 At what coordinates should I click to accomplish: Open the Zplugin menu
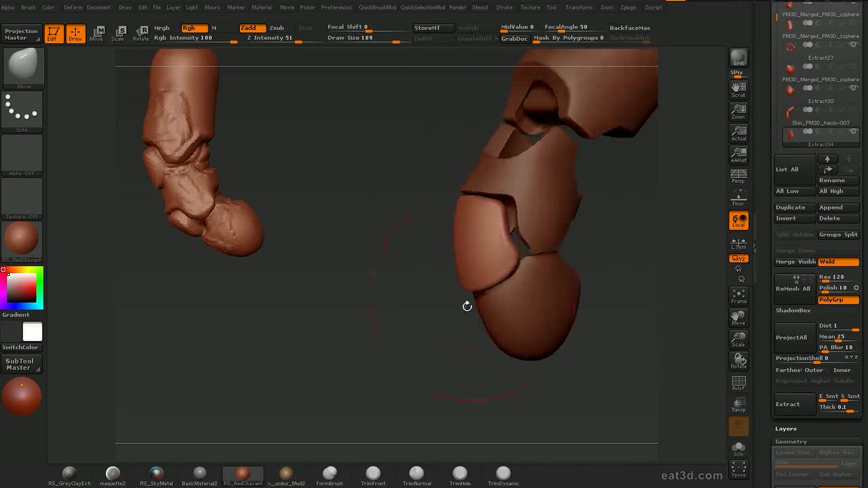pyautogui.click(x=628, y=7)
